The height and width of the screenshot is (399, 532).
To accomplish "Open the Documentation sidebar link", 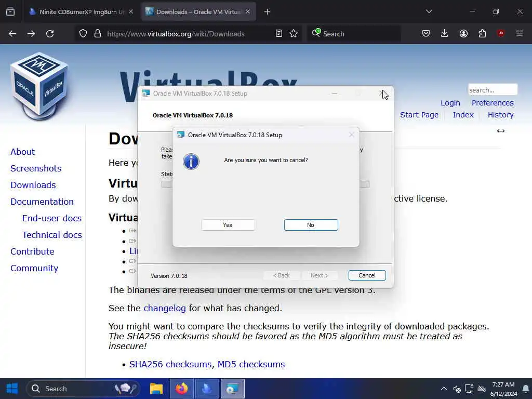I will tap(42, 202).
